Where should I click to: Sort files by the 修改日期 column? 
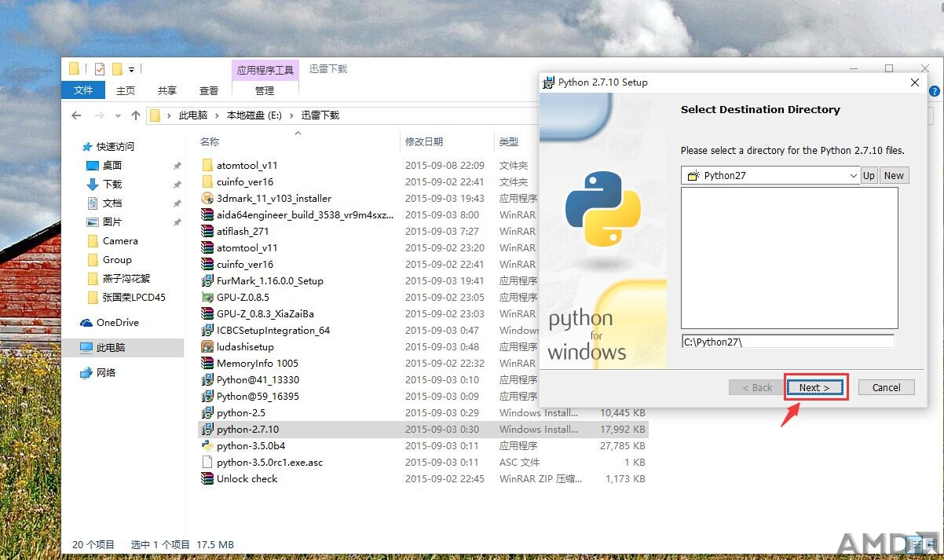click(424, 142)
